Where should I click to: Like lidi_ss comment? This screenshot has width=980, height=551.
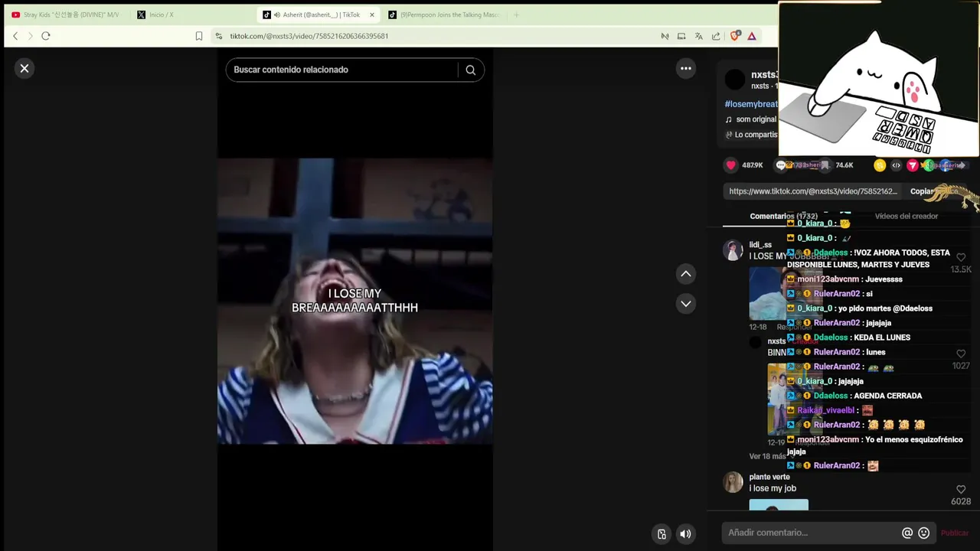click(x=961, y=258)
